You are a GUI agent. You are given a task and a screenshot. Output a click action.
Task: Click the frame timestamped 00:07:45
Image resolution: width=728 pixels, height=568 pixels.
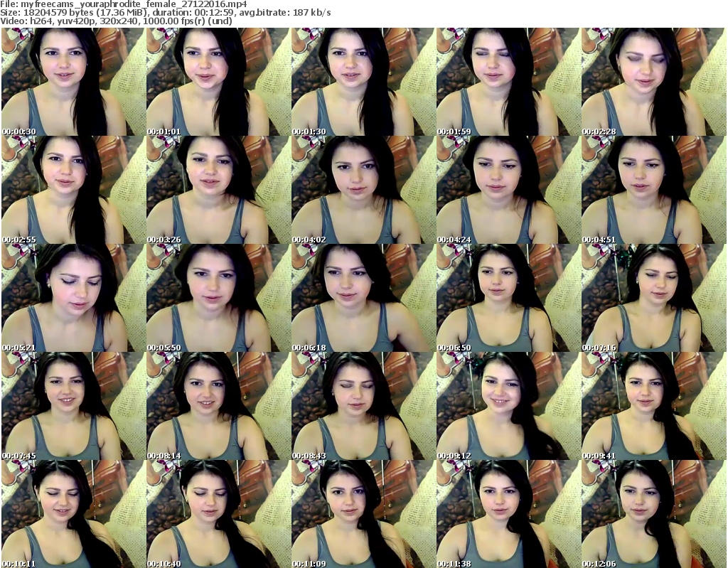point(73,406)
